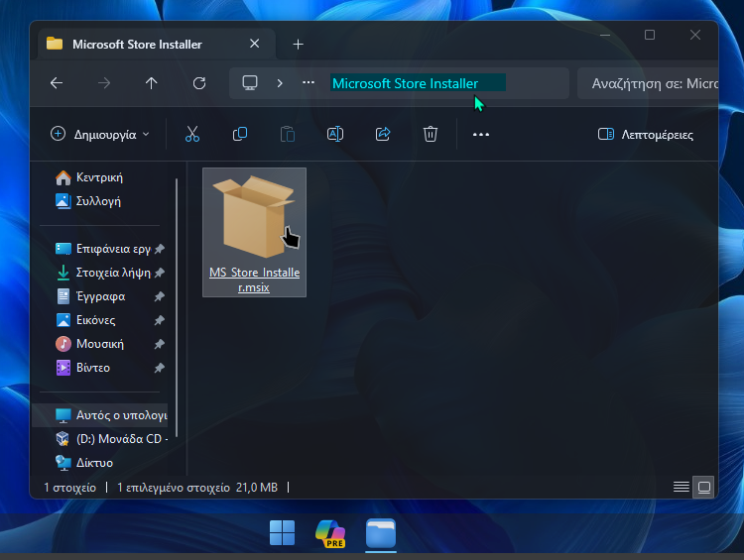This screenshot has width=744, height=560.
Task: Delete the selected file with trash icon
Action: pos(431,134)
